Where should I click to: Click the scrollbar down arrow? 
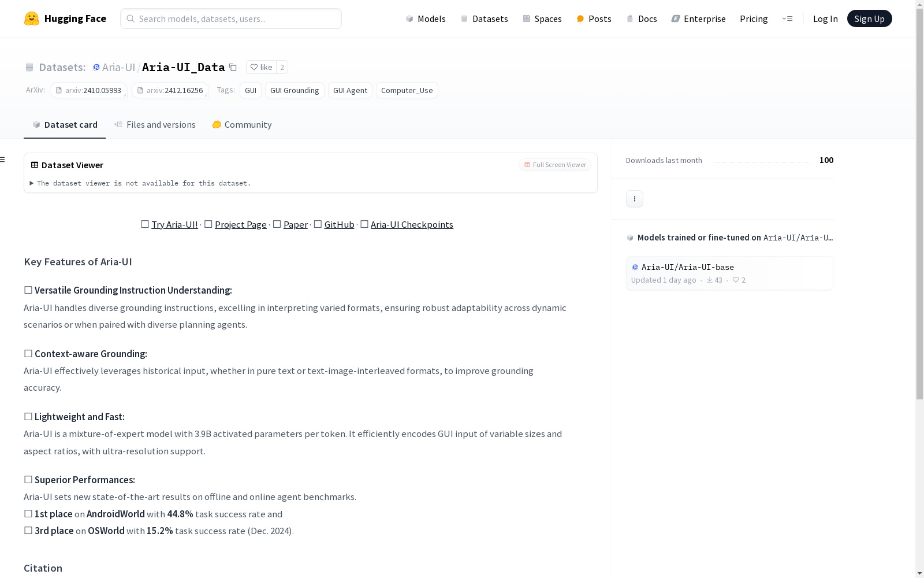pos(919,573)
